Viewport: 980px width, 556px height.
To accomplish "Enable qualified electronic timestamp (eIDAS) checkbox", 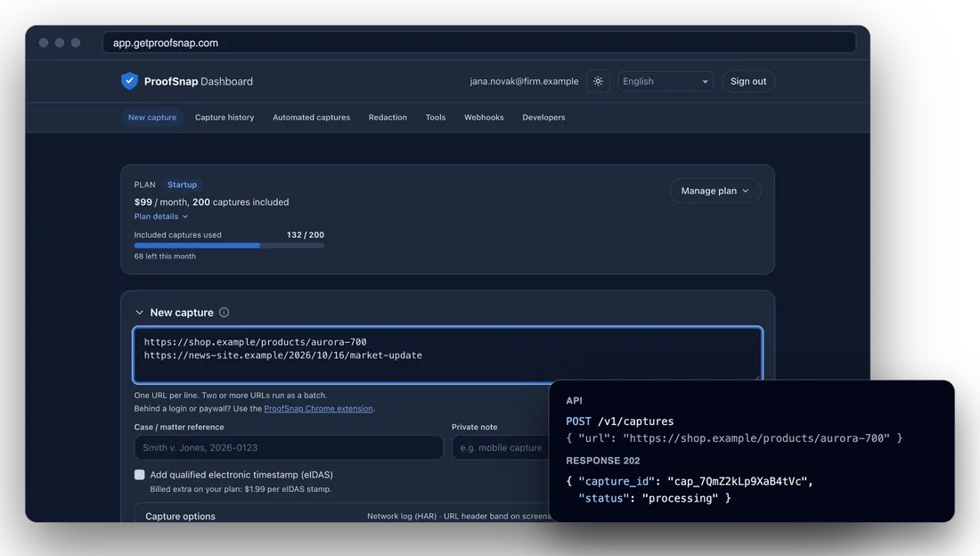I will [139, 475].
